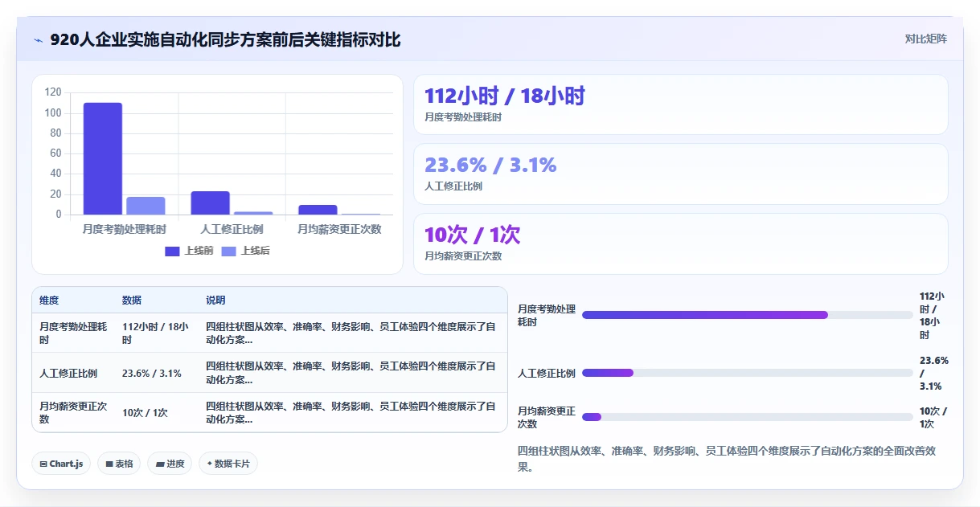The height and width of the screenshot is (507, 980).
Task: Click the 10次 / 1次 table cell
Action: coord(157,413)
